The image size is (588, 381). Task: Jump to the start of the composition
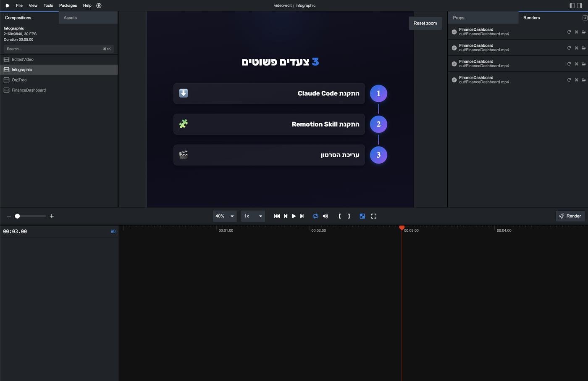(277, 216)
